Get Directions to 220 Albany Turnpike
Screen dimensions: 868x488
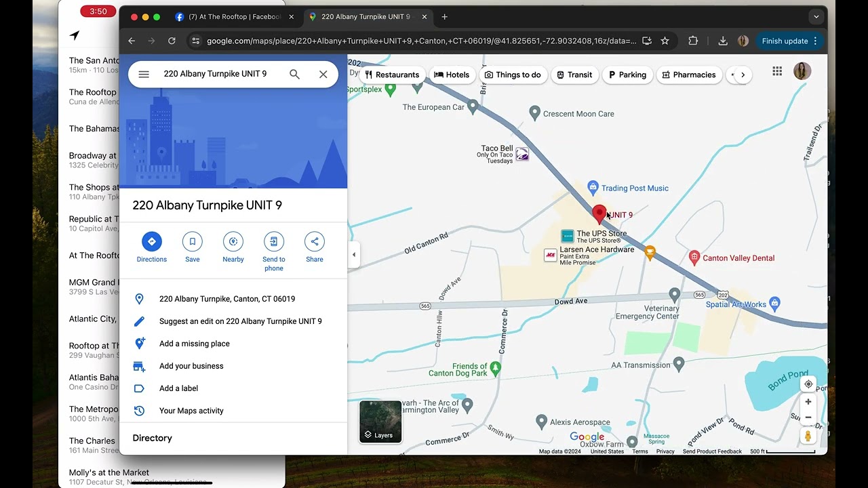[152, 247]
